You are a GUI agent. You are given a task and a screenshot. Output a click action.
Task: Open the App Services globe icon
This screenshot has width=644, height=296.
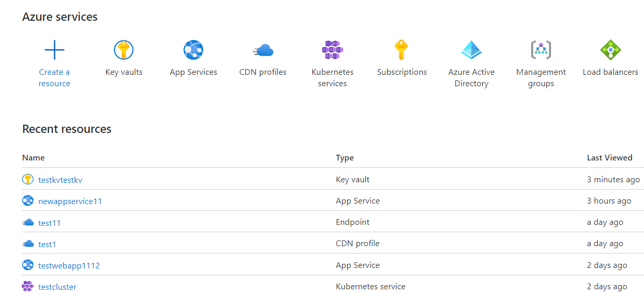pos(193,50)
